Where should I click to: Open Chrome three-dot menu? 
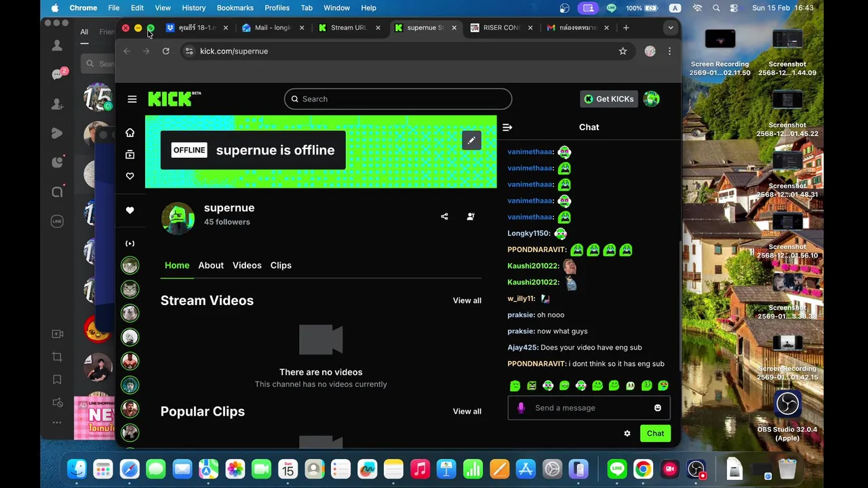[669, 51]
